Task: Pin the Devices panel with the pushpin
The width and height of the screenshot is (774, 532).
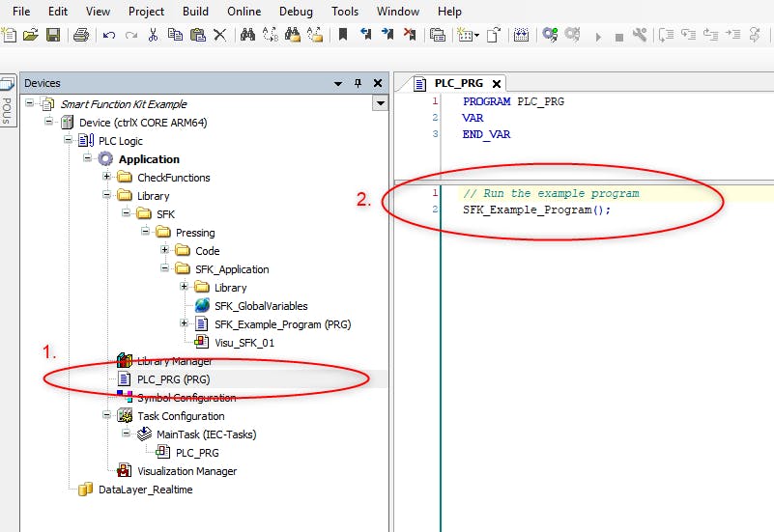Action: (358, 83)
